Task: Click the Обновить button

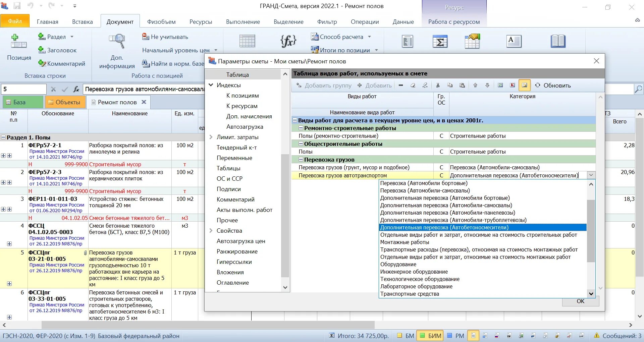Action: [x=553, y=85]
